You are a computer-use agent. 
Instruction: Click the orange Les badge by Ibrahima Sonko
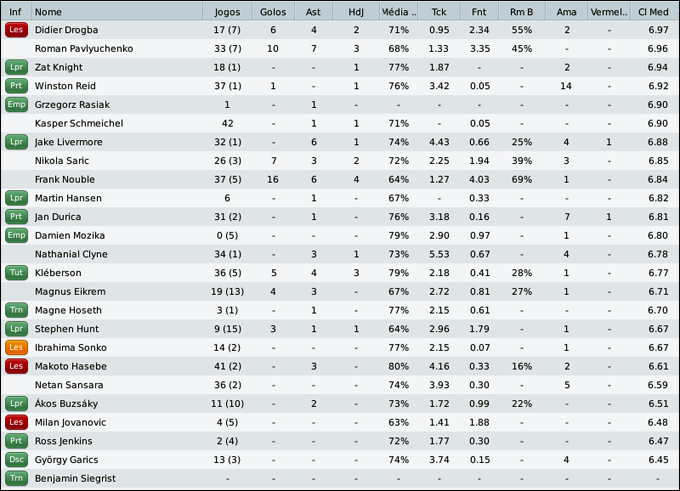(x=15, y=348)
